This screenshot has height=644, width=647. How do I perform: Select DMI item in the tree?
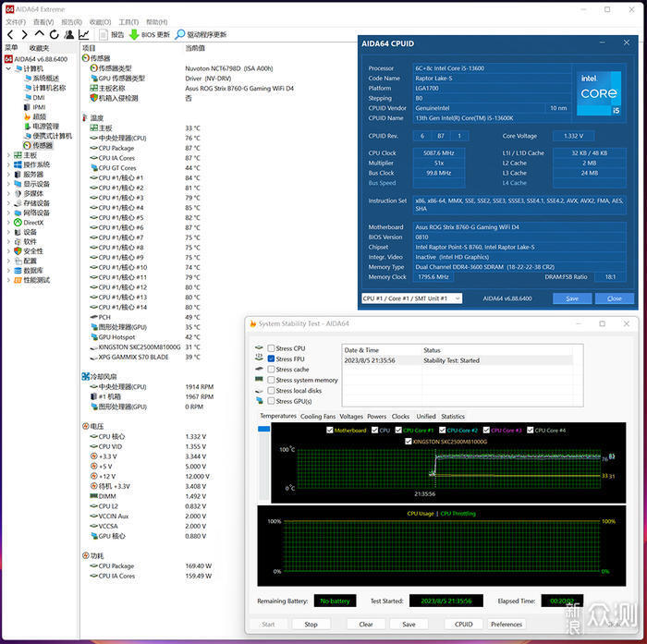[x=35, y=97]
